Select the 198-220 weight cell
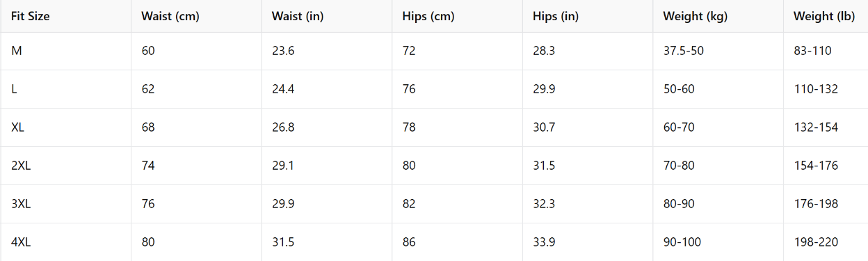Viewport: 868px width, 261px height. click(x=816, y=242)
